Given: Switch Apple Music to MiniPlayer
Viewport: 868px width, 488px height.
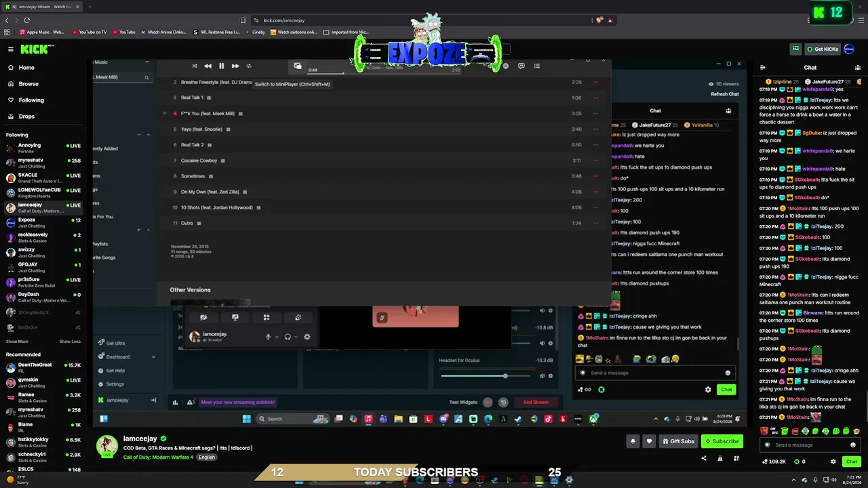Looking at the screenshot, I should point(298,66).
